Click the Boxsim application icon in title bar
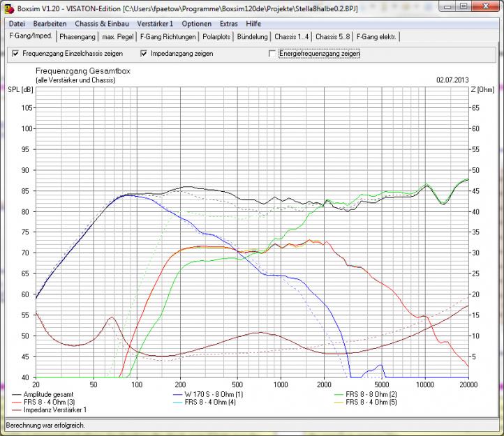 [10, 8]
